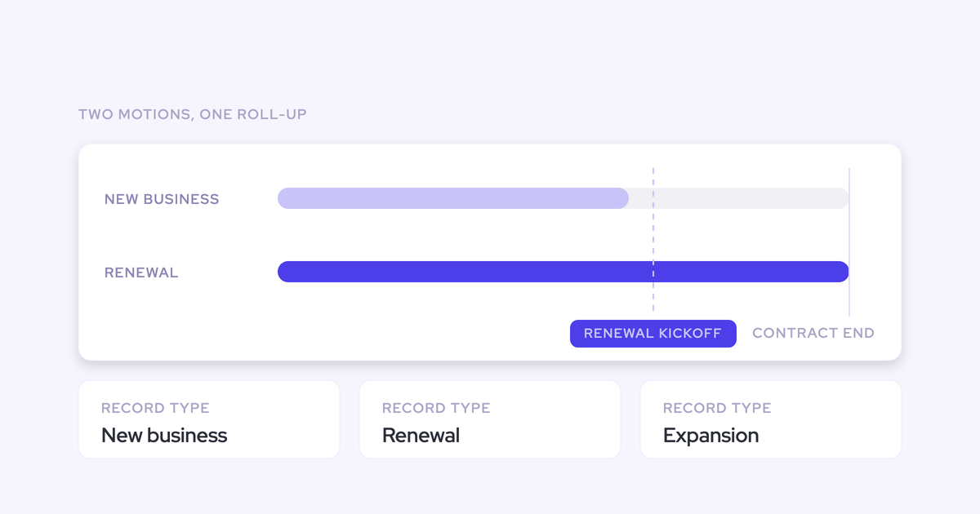Click Record Type label above Expansion
Viewport: 980px width, 514px height.
click(x=717, y=408)
